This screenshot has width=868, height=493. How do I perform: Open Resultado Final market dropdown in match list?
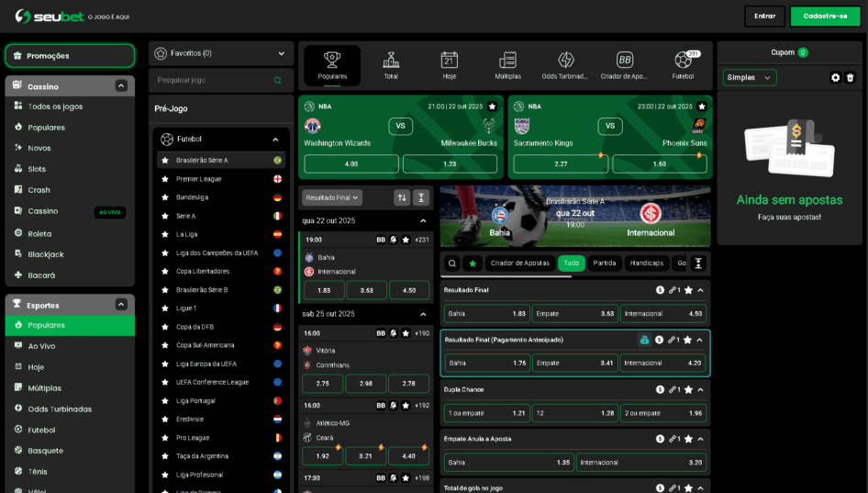tap(332, 197)
